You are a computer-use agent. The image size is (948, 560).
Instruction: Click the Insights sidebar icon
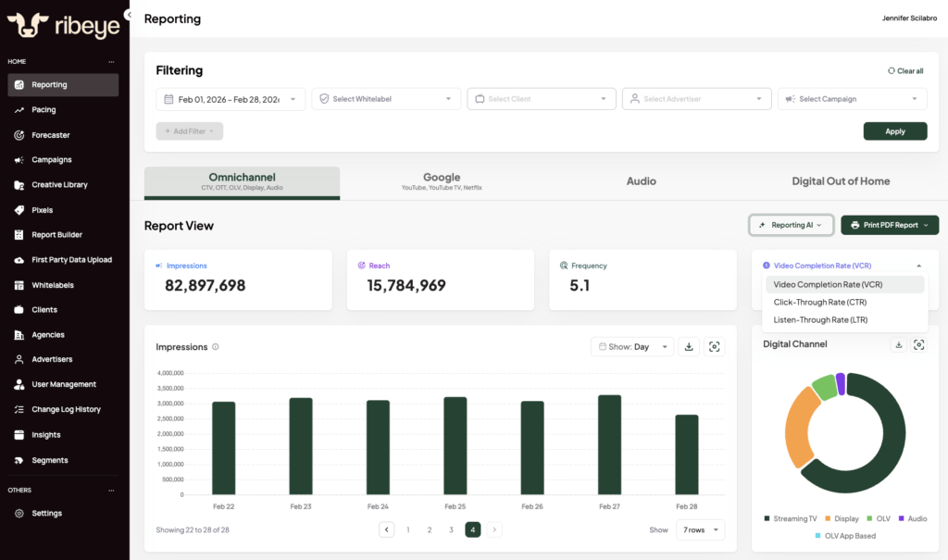click(19, 435)
